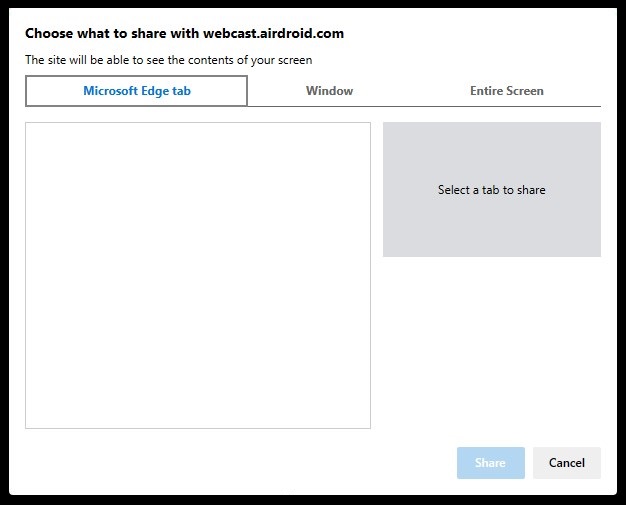Click the highlighted 'Microsoft Edge tab' label
Screen dimensions: 626x505
click(137, 91)
